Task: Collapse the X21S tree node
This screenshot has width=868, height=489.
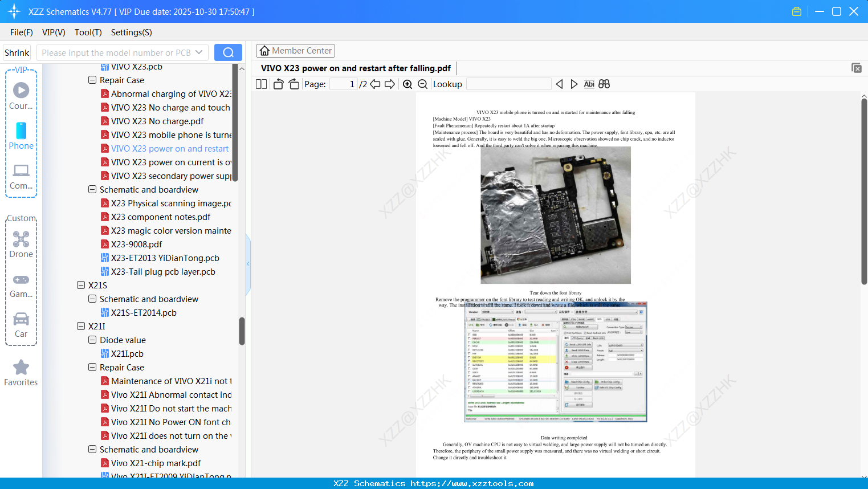Action: (x=81, y=286)
